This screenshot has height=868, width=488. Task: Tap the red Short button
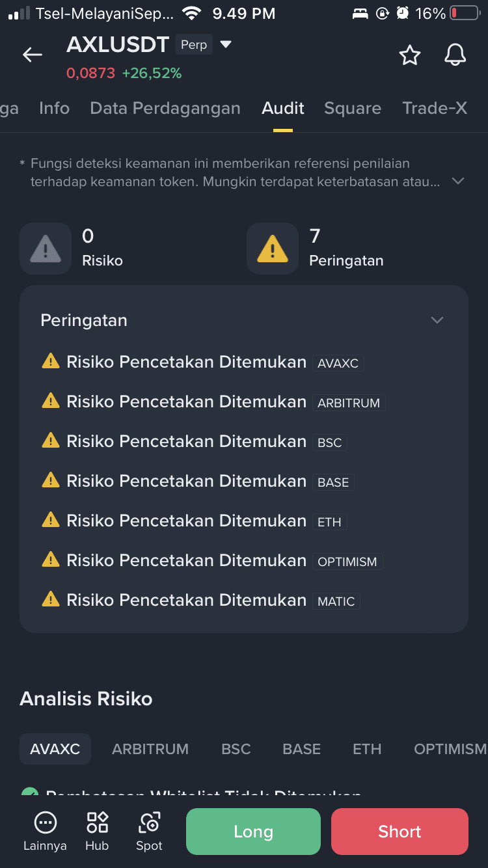point(400,832)
